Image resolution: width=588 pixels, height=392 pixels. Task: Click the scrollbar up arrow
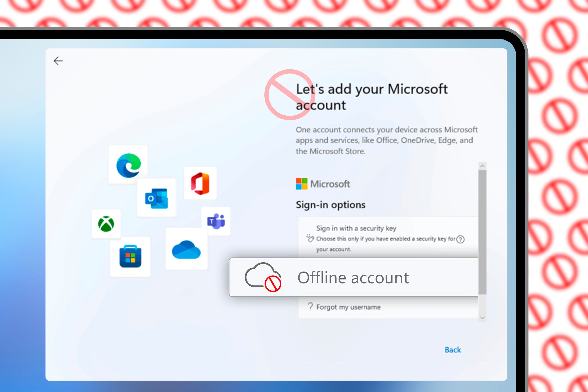coord(482,166)
